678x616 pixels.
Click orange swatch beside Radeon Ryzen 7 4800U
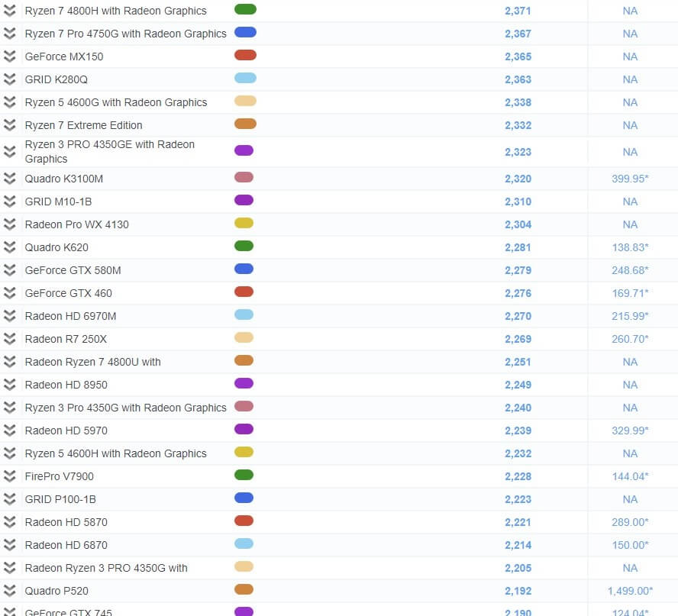point(244,360)
